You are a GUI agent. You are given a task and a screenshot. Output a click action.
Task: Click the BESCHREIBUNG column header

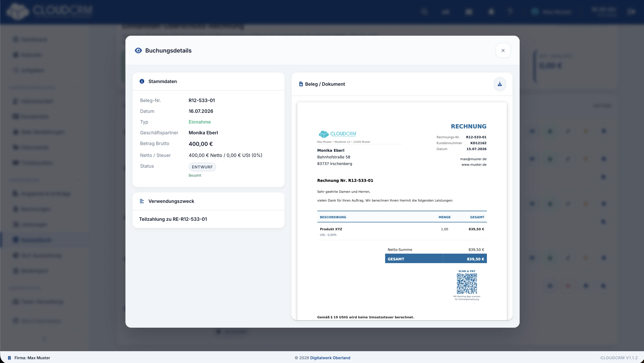[333, 217]
